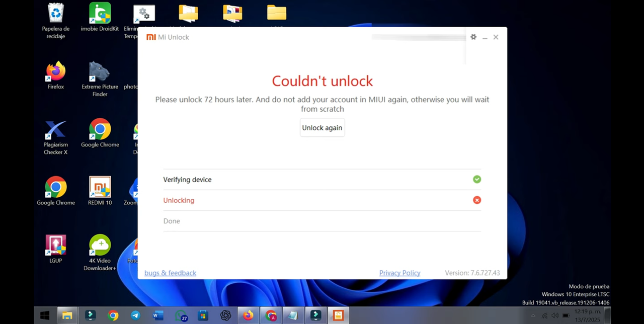Open Telegram from the taskbar
Screen dimensions: 644x324
(x=135, y=315)
